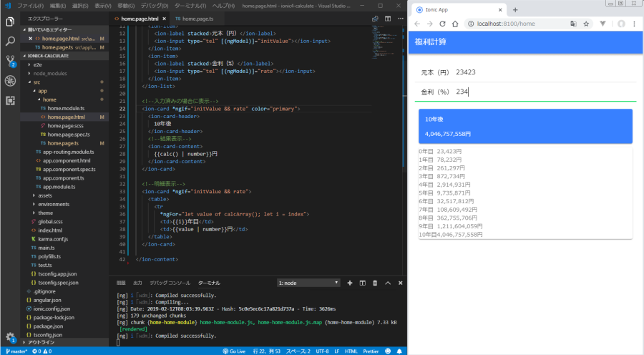Screen dimensions: 644x355
Task: Open the terminal selector dropdown '1: node'
Action: tap(308, 283)
